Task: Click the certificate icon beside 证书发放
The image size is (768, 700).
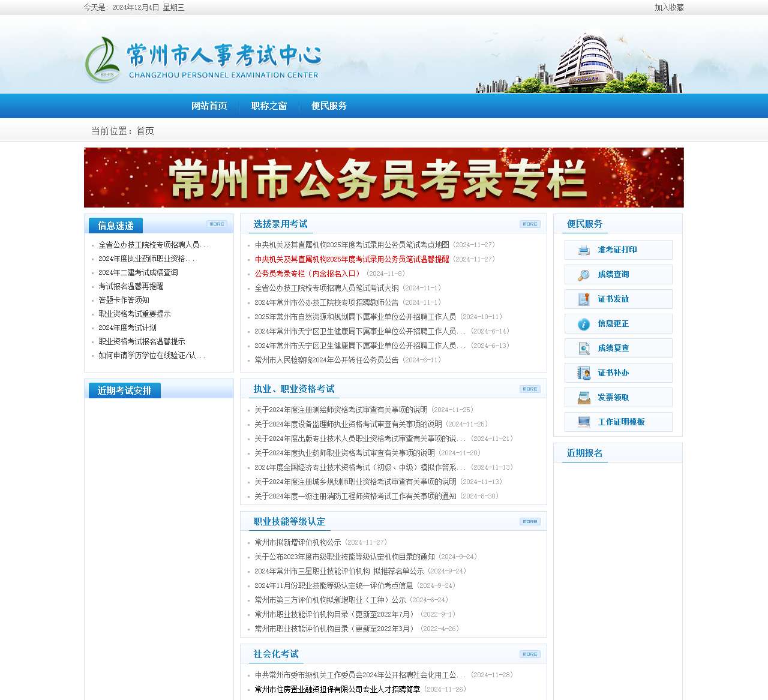Action: pos(584,299)
